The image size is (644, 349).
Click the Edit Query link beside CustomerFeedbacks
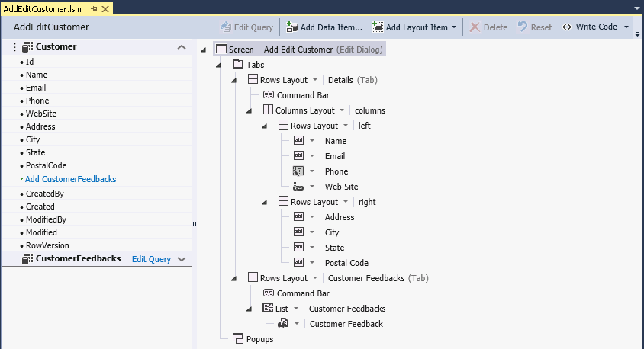point(151,259)
